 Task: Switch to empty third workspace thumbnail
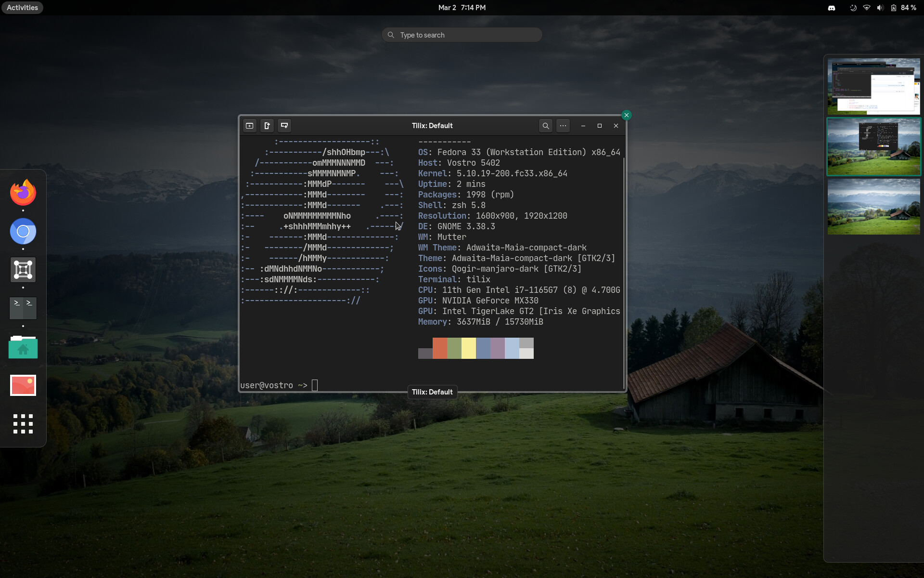pos(873,207)
